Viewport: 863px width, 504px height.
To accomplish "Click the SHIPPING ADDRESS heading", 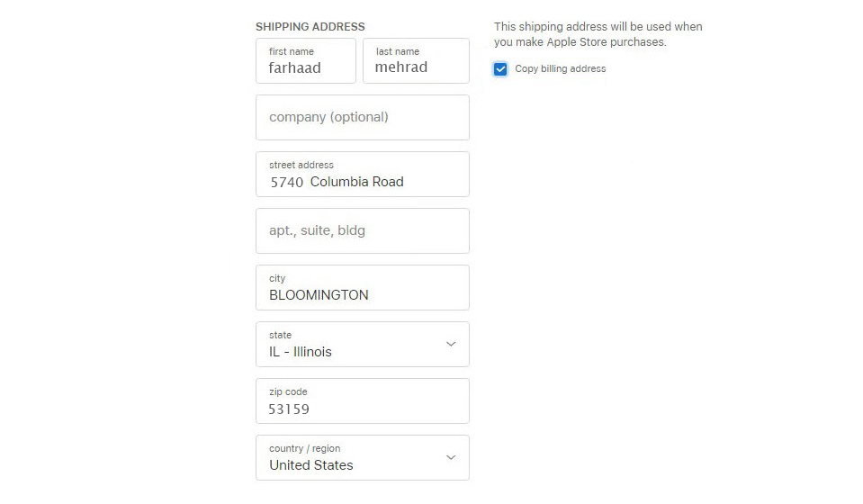I will point(310,26).
